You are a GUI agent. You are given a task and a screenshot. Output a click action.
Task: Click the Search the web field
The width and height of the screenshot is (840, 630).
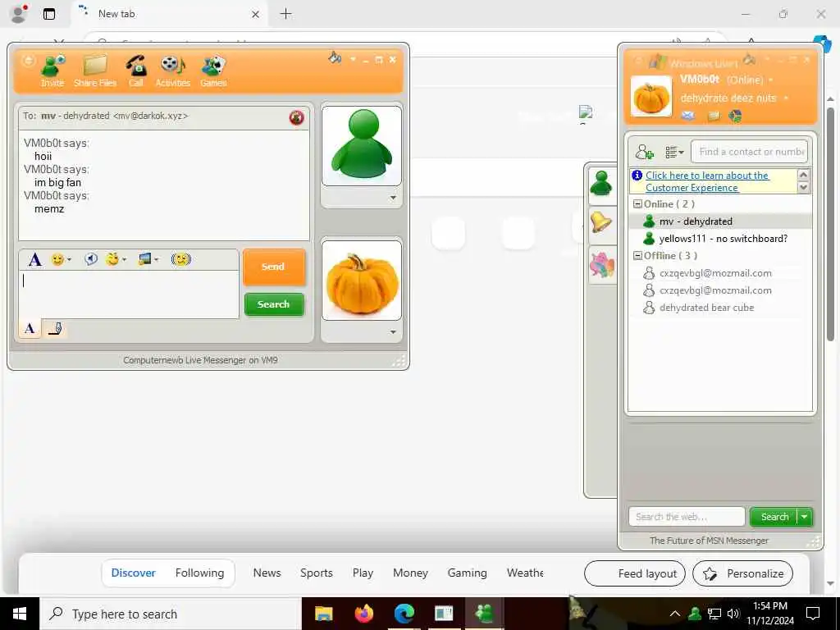pos(687,517)
